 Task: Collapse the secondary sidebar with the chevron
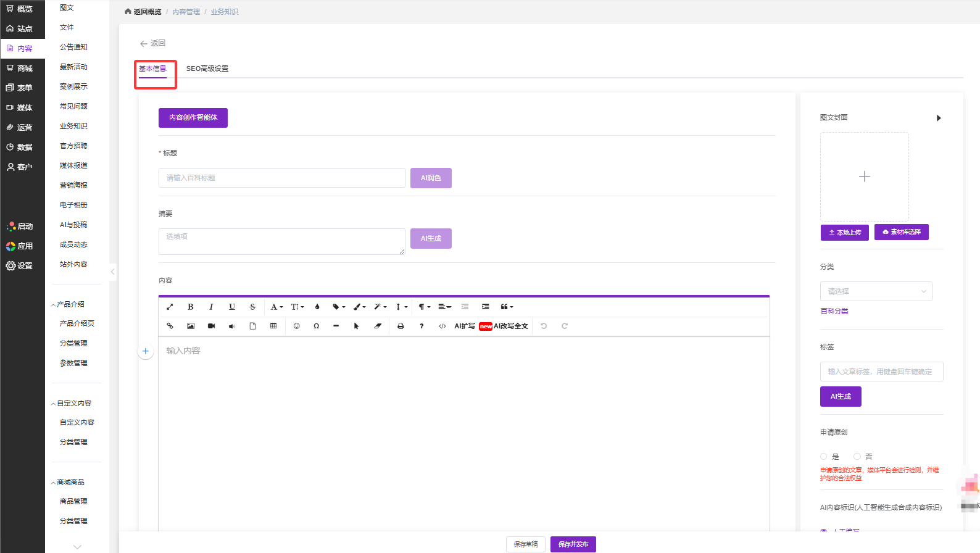click(x=112, y=272)
